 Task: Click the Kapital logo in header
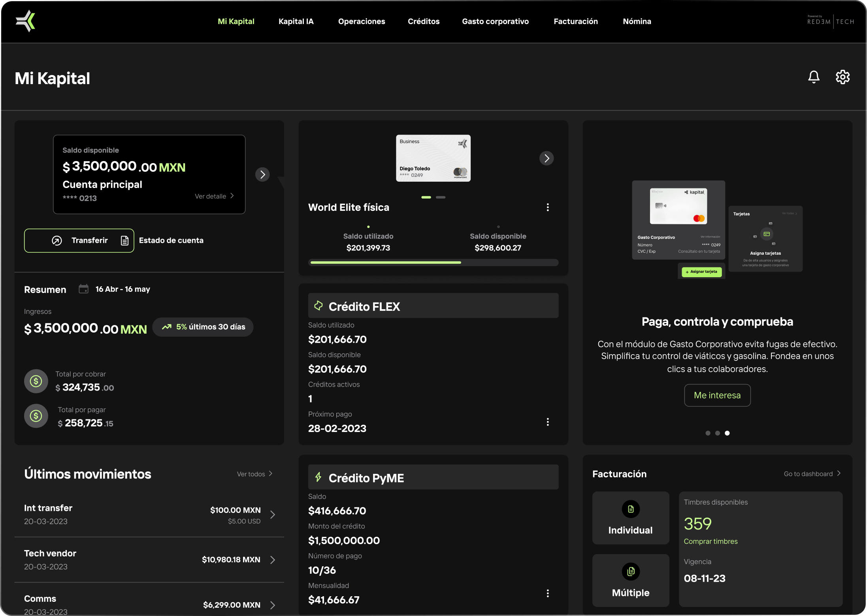26,21
